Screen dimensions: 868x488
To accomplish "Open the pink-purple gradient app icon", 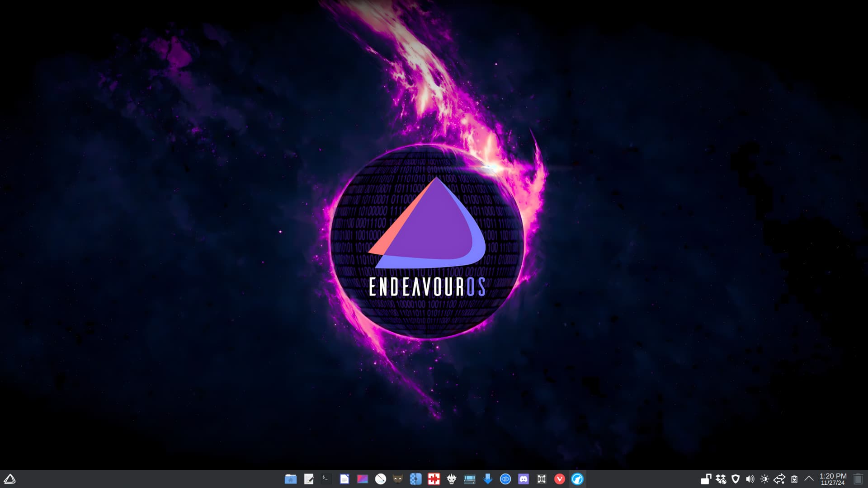I will click(x=363, y=479).
